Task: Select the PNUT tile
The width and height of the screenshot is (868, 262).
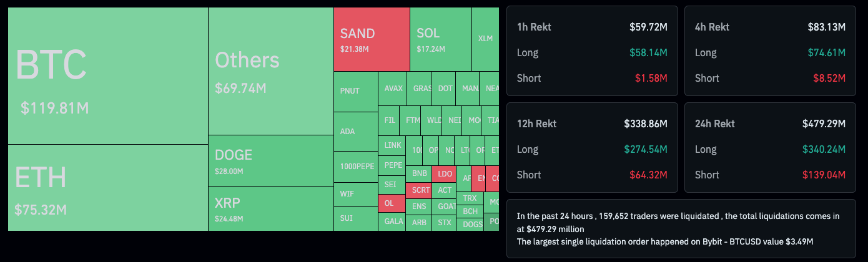Action: point(356,91)
